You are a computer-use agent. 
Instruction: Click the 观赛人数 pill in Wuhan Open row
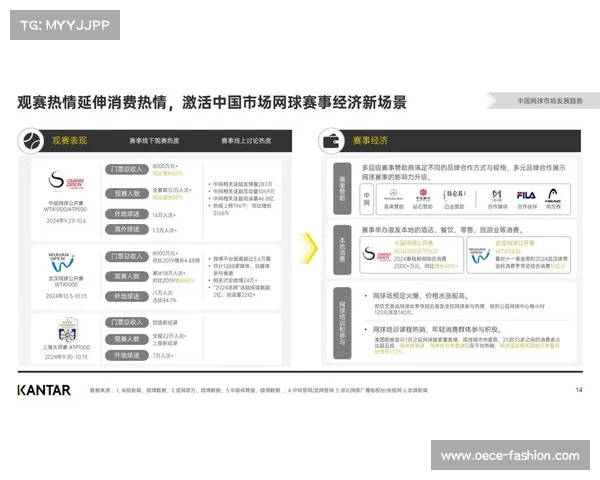click(x=127, y=276)
